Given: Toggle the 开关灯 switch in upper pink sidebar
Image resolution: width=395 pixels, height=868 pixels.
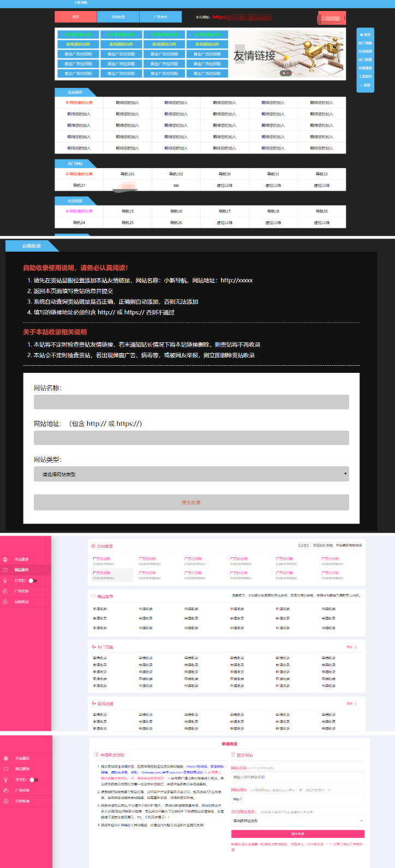Looking at the screenshot, I should (33, 581).
